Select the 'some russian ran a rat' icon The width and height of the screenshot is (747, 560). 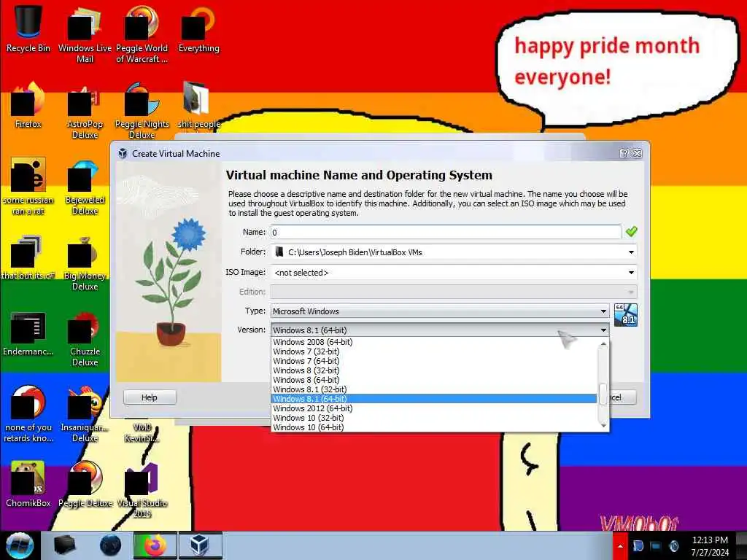(28, 187)
